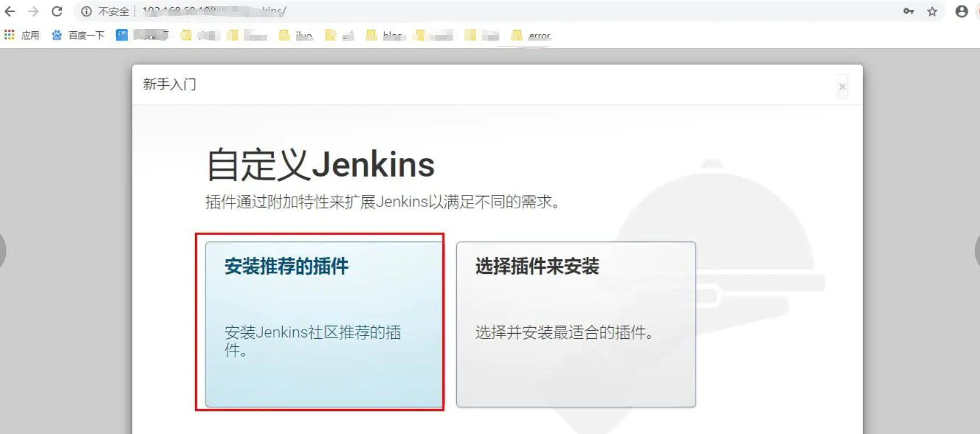Open the 应用 apps grid shortcut
This screenshot has height=434, width=980.
pyautogui.click(x=21, y=35)
